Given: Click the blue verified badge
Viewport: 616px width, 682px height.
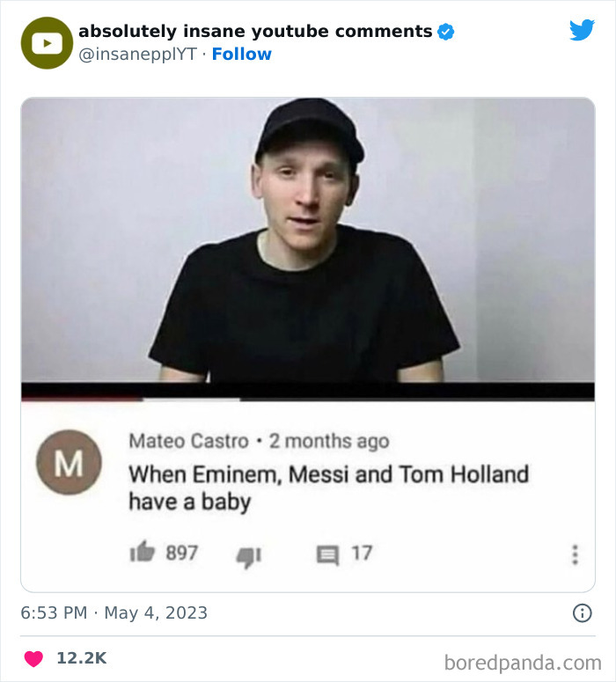Looking at the screenshot, I should 445,32.
